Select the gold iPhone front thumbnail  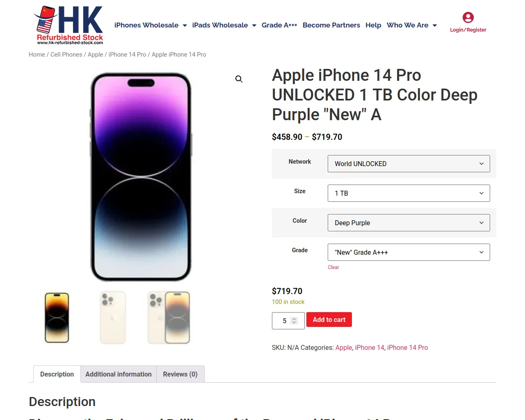click(x=57, y=317)
